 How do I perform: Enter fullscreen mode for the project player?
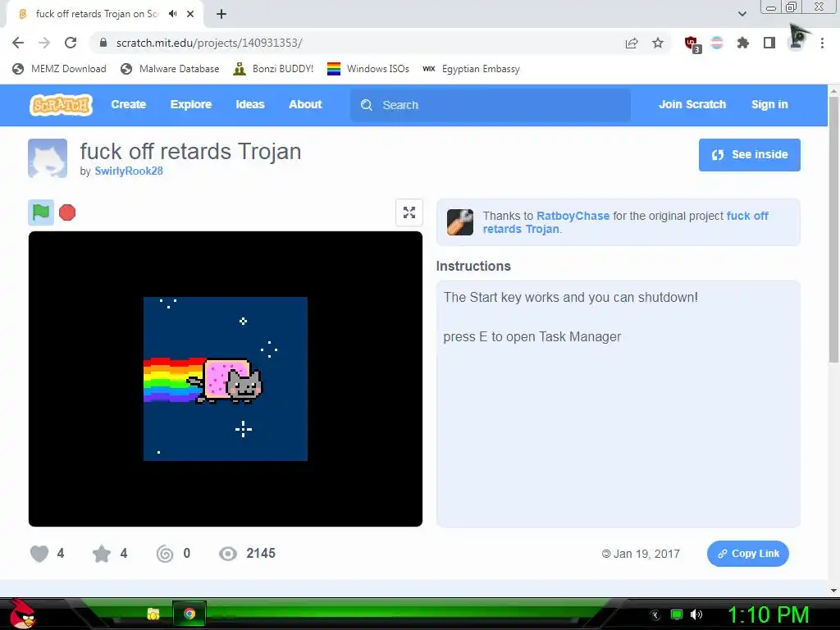point(409,212)
